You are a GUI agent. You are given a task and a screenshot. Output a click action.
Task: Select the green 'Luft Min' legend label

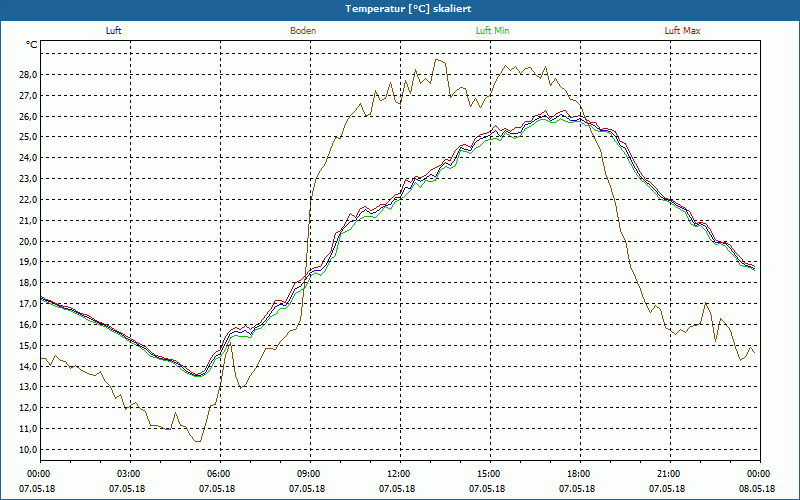click(x=492, y=31)
